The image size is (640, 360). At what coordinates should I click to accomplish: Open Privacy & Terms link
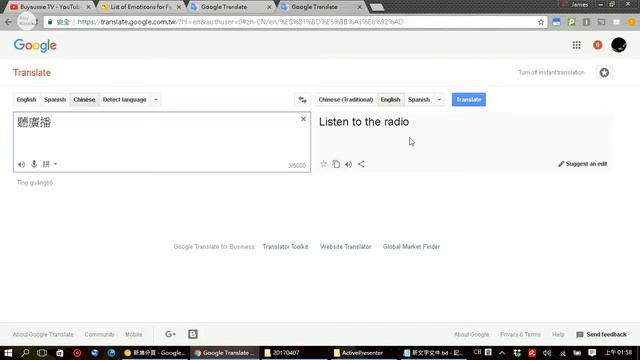tap(520, 334)
